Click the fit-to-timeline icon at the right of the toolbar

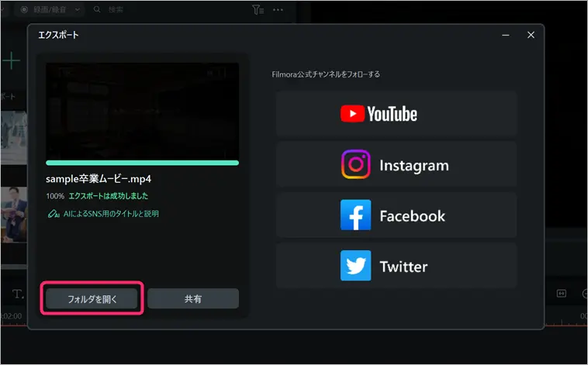coord(562,294)
